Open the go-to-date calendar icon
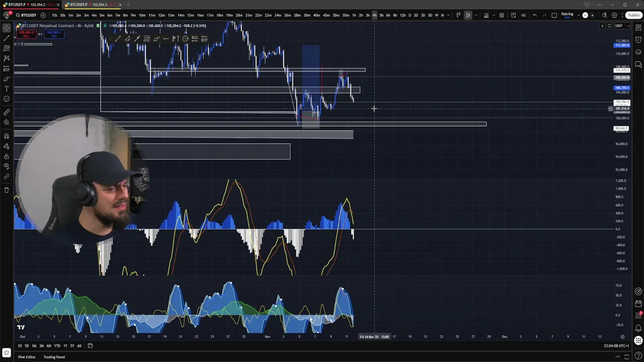Image resolution: width=644 pixels, height=362 pixels. coord(90,346)
